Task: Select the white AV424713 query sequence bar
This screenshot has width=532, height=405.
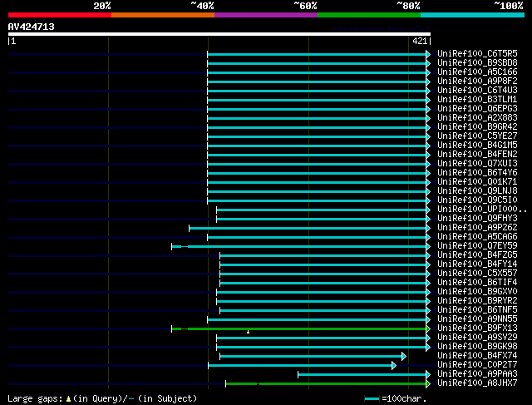Action: (219, 34)
